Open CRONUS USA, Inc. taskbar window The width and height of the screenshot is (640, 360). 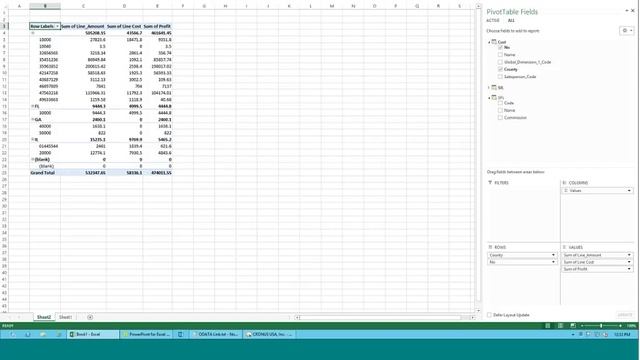[269, 334]
